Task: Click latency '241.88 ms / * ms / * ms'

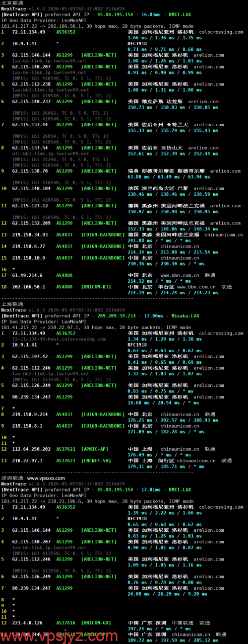Action: coord(159,240)
